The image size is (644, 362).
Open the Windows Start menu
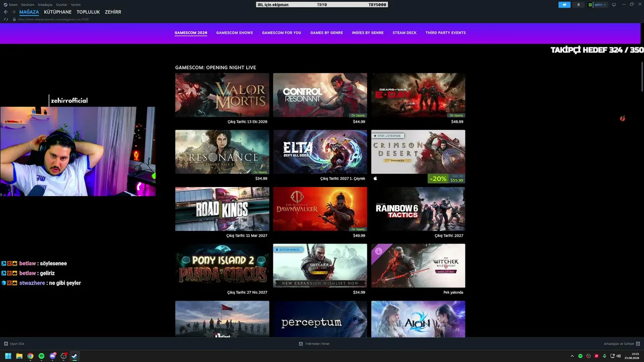click(8, 356)
